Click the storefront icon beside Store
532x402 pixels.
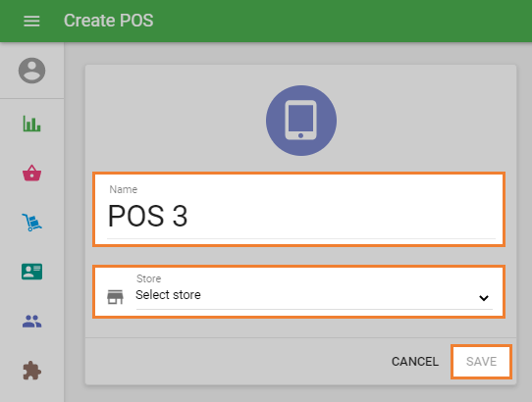coord(116,297)
